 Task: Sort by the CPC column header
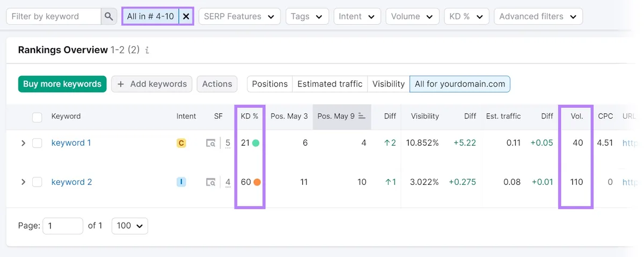click(x=605, y=116)
